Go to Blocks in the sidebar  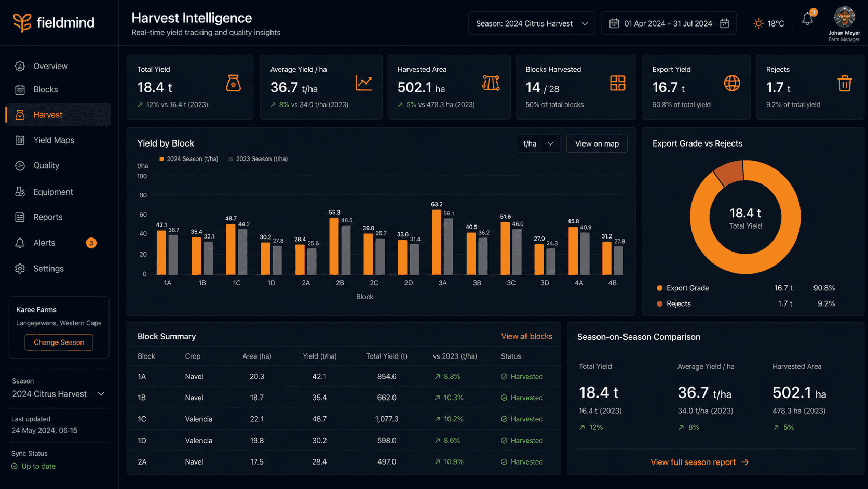(x=59, y=89)
